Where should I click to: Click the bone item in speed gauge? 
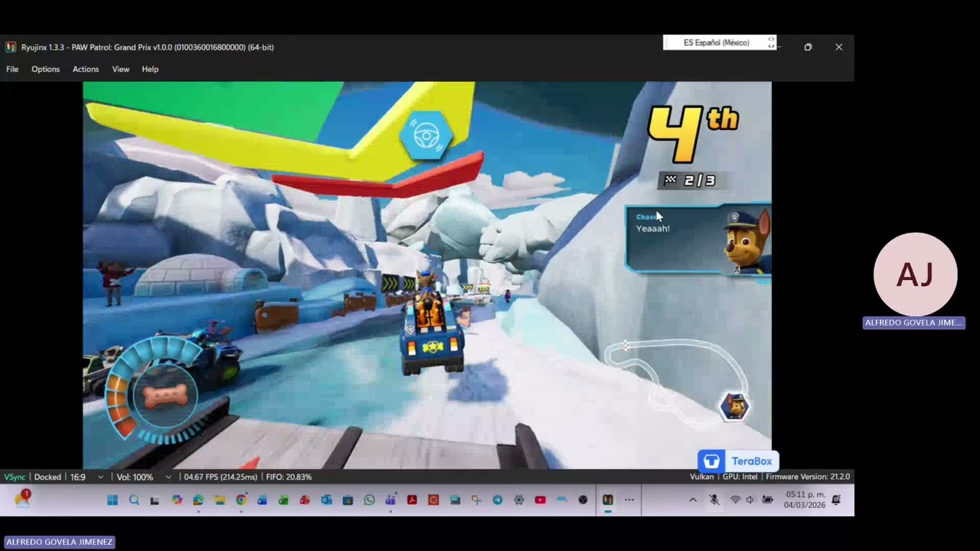165,396
